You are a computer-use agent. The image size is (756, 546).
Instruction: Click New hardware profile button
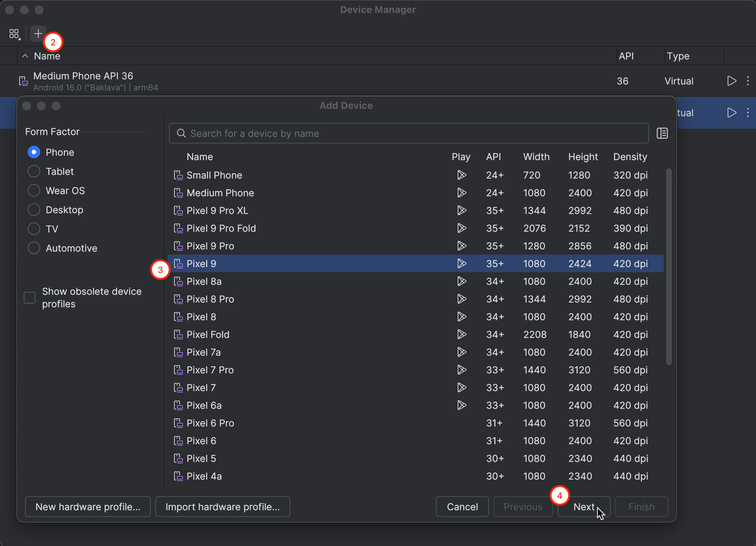click(88, 507)
